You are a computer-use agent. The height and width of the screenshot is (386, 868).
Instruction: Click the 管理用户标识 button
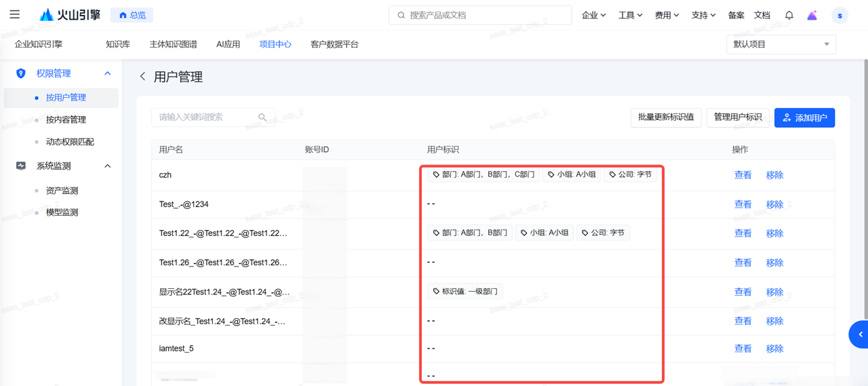(738, 117)
